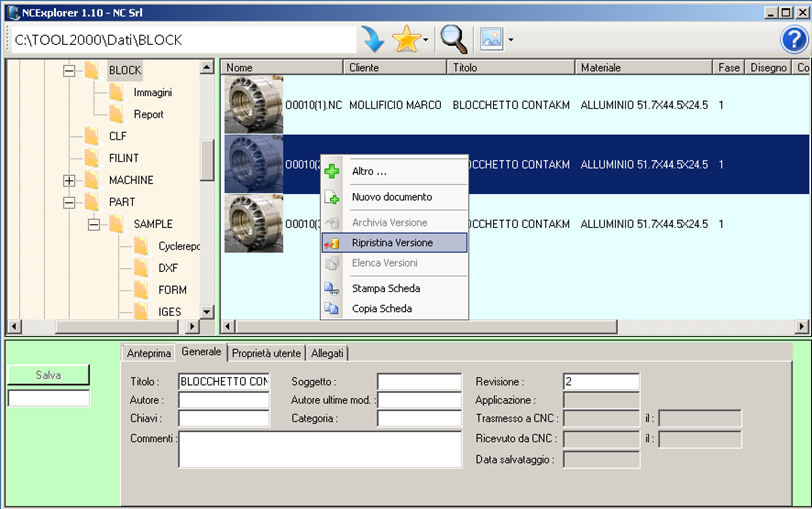Choose Nuovo documento in context menu
Image resolution: width=812 pixels, height=509 pixels.
(x=395, y=197)
